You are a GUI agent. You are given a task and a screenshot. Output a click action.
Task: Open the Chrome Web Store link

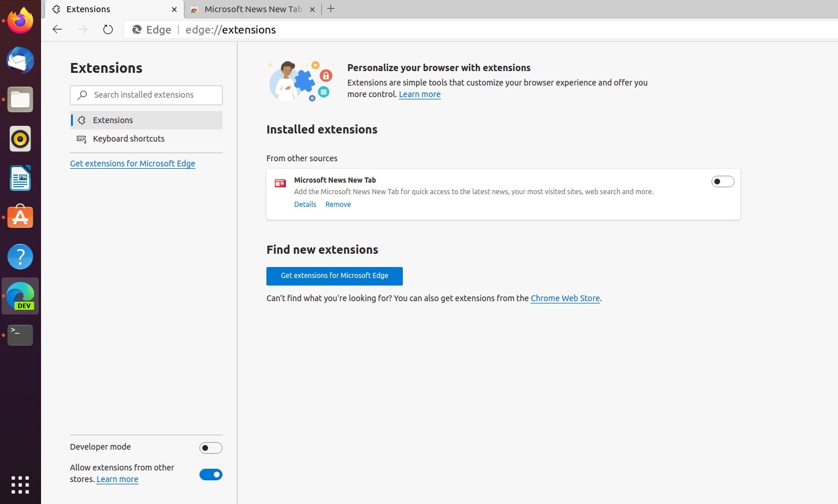click(565, 298)
